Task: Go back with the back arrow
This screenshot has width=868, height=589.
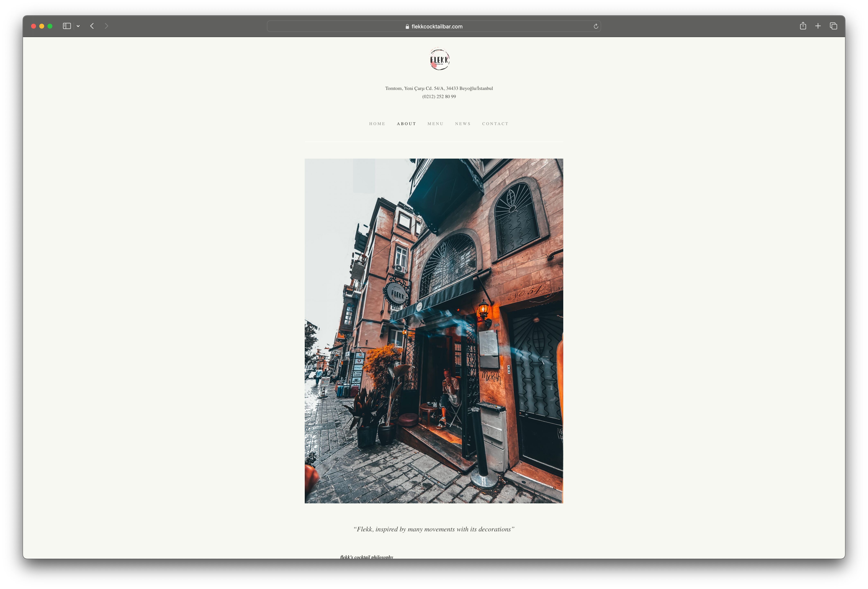Action: [92, 26]
